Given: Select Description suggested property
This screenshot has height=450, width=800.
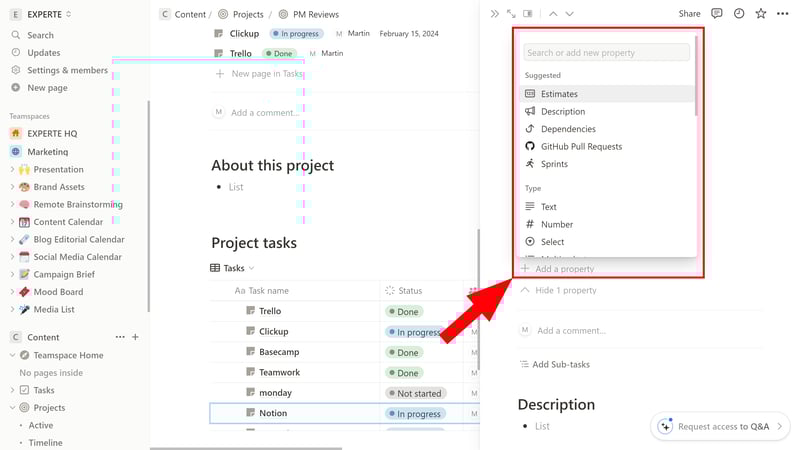Looking at the screenshot, I should tap(607, 111).
